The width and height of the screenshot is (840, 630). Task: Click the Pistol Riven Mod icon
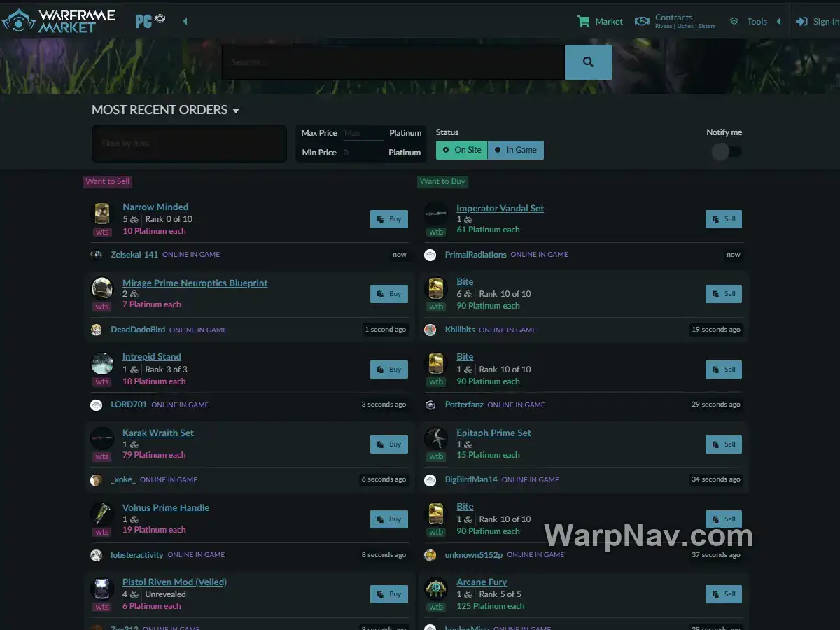102,589
